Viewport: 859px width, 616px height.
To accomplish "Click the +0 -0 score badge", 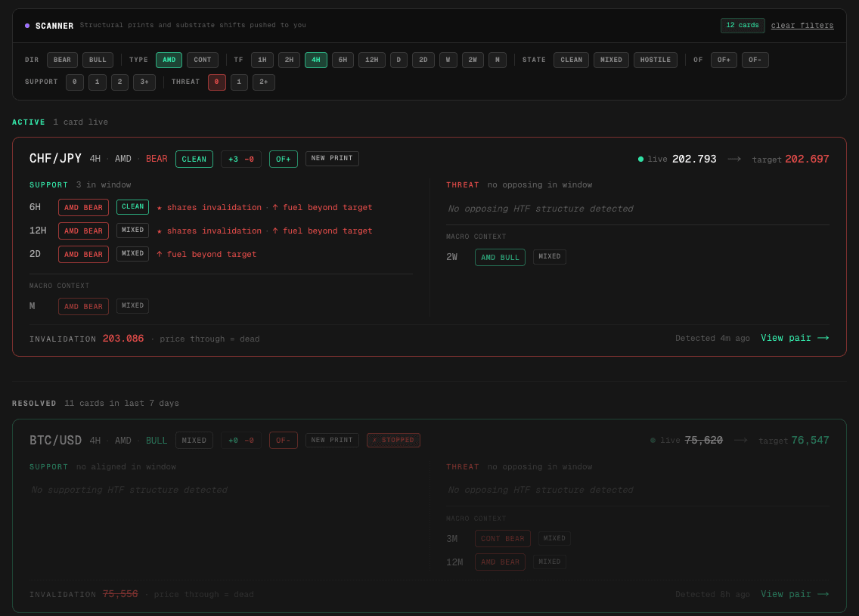I will point(241,440).
